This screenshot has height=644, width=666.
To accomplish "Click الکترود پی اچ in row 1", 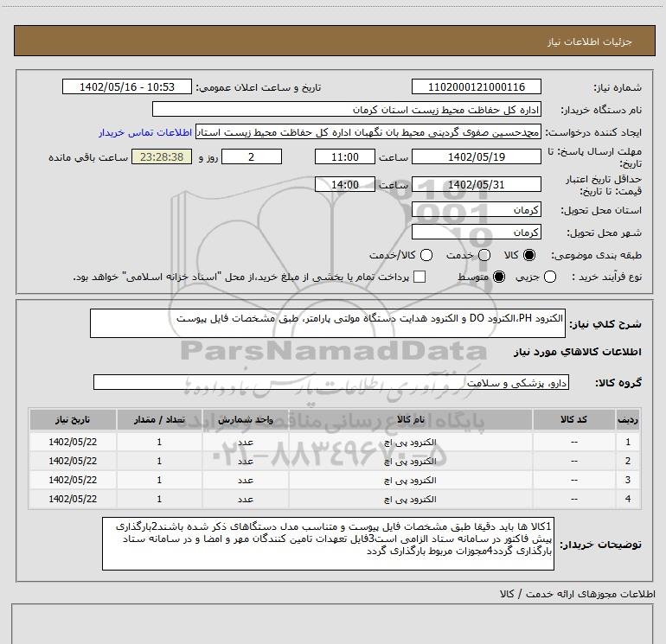I will (x=410, y=442).
